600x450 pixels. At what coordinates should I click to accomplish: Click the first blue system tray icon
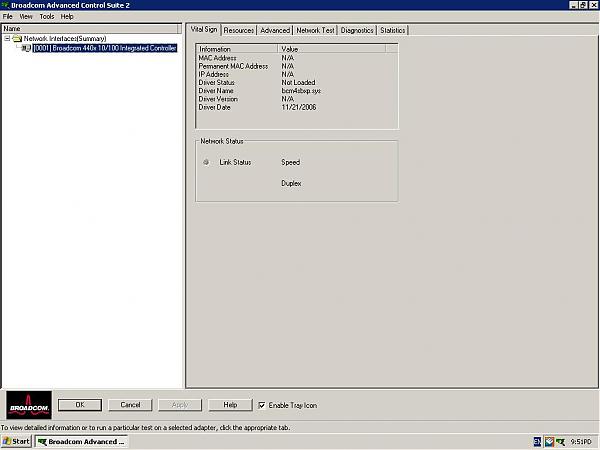[537, 442]
